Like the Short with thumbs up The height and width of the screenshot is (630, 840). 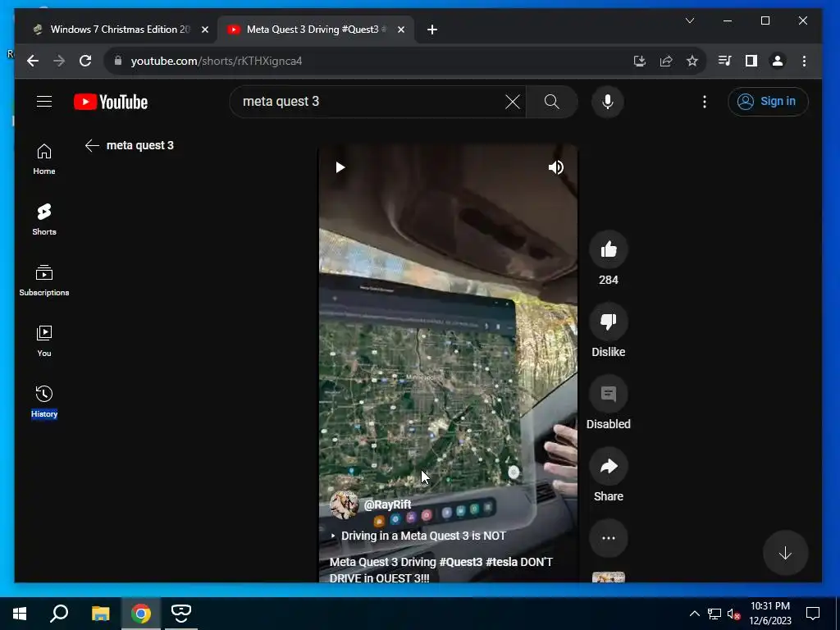tap(608, 249)
